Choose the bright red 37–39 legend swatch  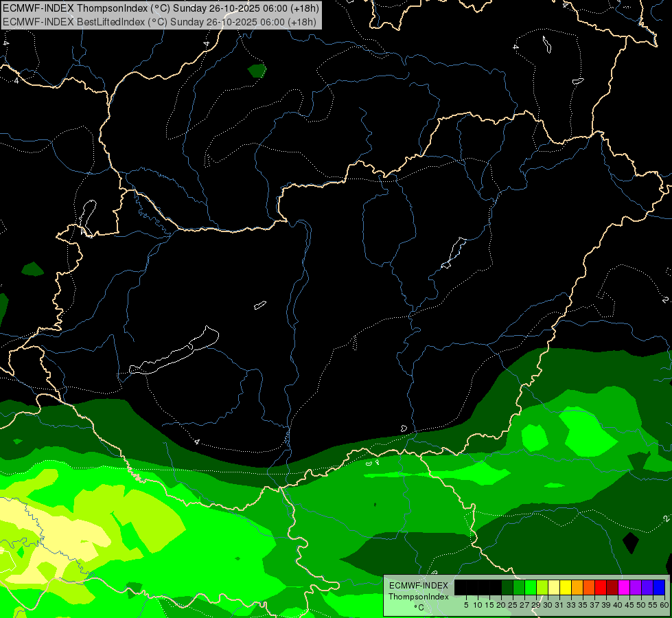[x=601, y=587]
